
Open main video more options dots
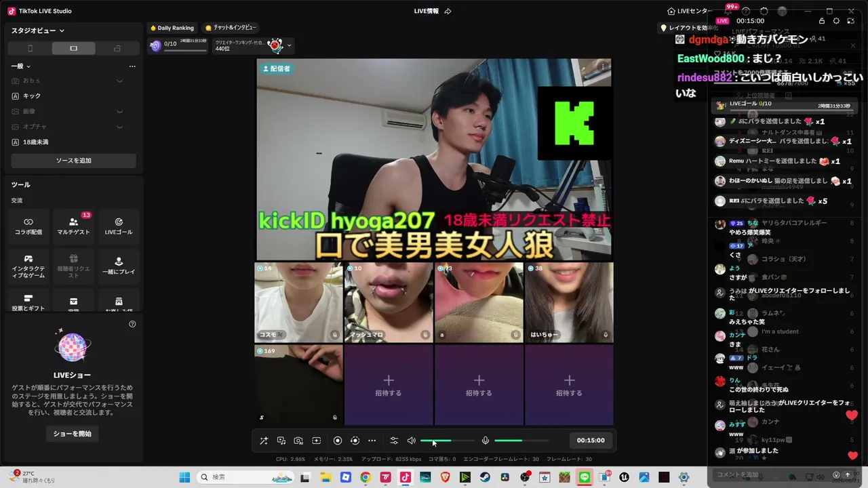click(x=603, y=66)
